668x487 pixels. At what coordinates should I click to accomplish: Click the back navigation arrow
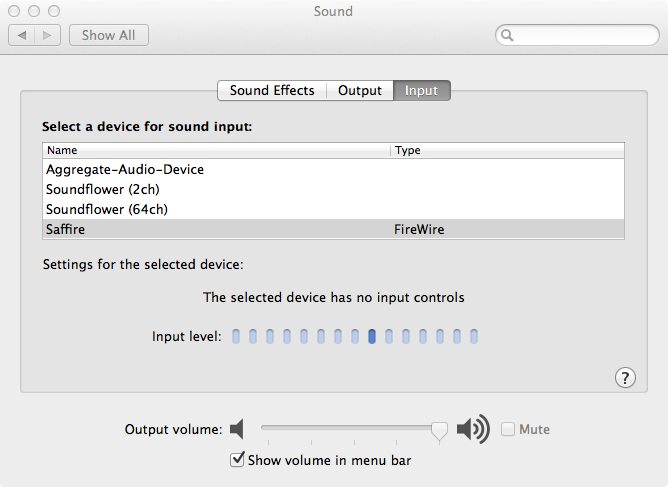(x=21, y=35)
